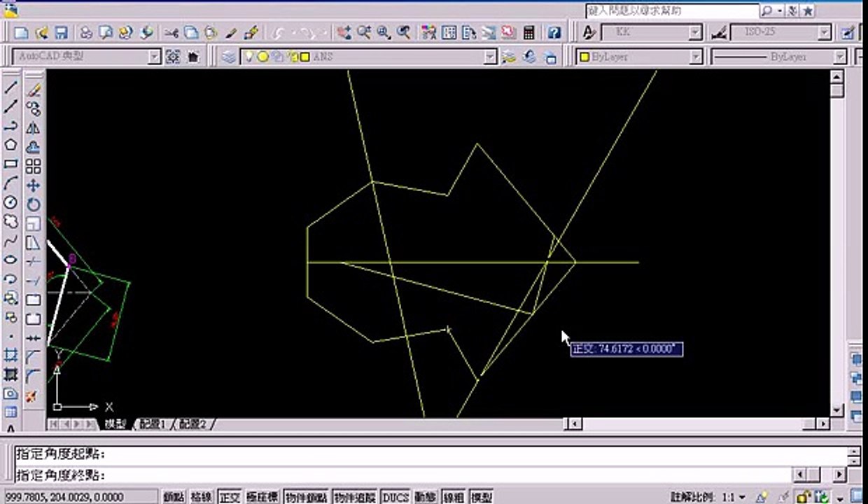Select the Hatch tool
This screenshot has height=504, width=868.
pos(10,356)
